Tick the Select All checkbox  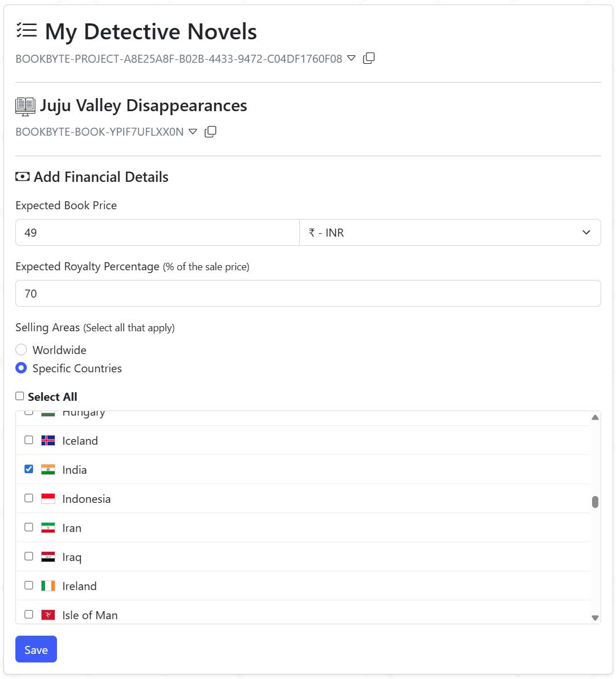(x=20, y=396)
